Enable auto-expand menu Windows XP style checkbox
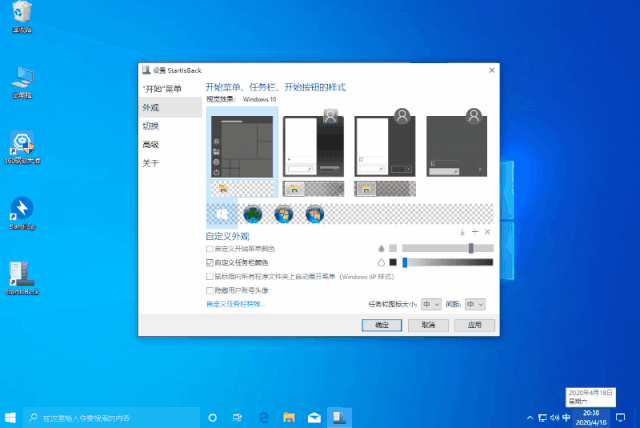 pyautogui.click(x=210, y=277)
